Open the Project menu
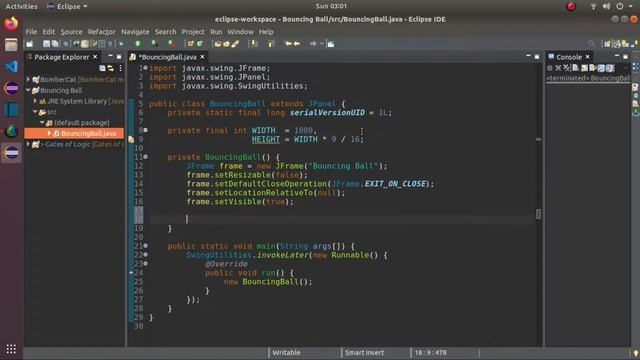This screenshot has height=360, width=640. (x=193, y=32)
